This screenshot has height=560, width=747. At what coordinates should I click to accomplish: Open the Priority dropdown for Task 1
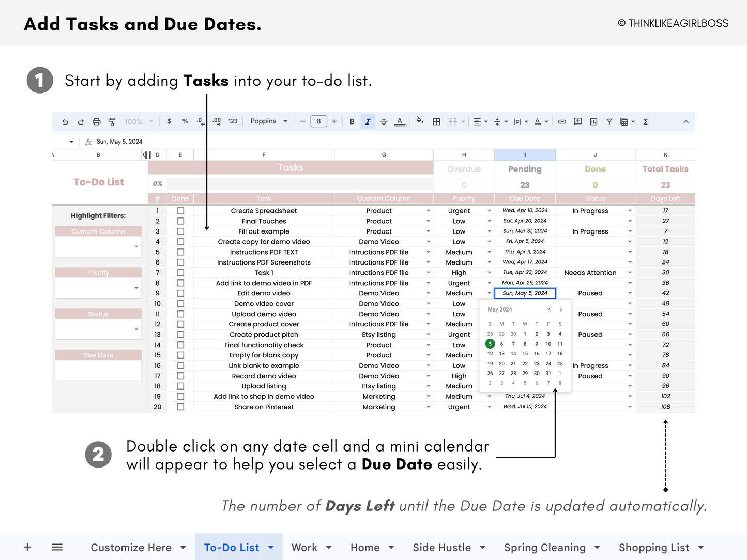coord(489,272)
